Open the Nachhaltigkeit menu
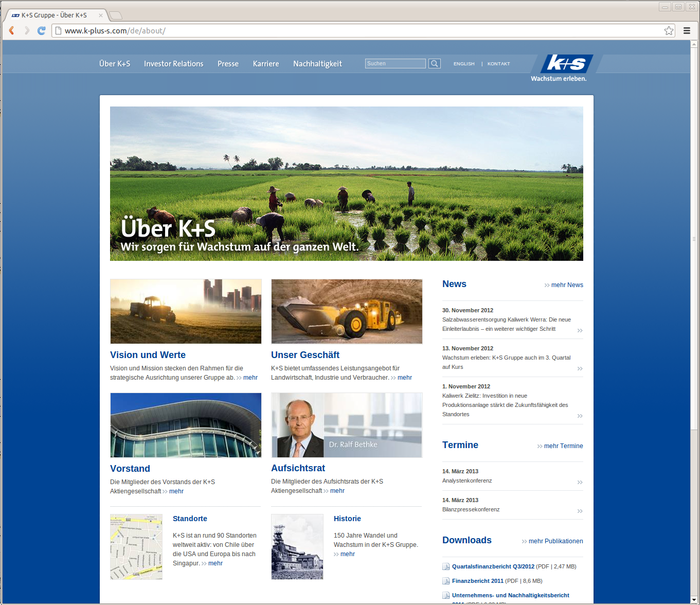Screen dimensions: 700x605 point(317,64)
